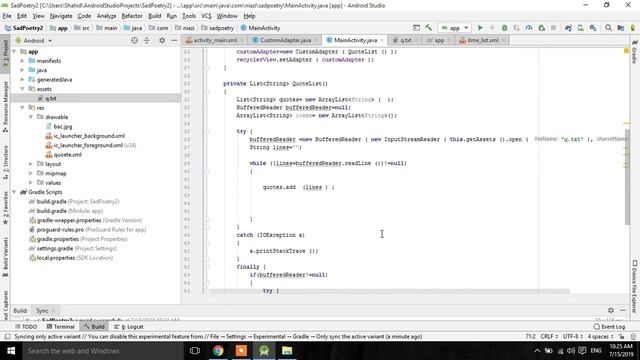The image size is (640, 360).
Task: Expand the mipmap folder
Action: tap(31, 173)
